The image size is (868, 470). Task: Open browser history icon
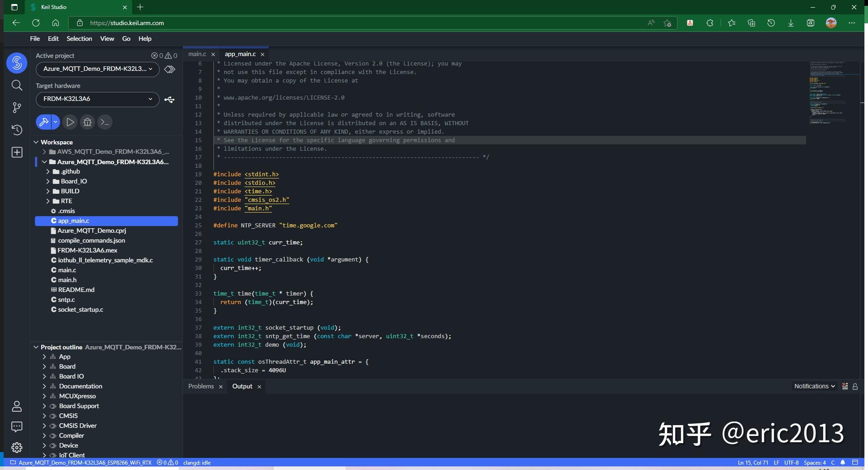point(771,23)
